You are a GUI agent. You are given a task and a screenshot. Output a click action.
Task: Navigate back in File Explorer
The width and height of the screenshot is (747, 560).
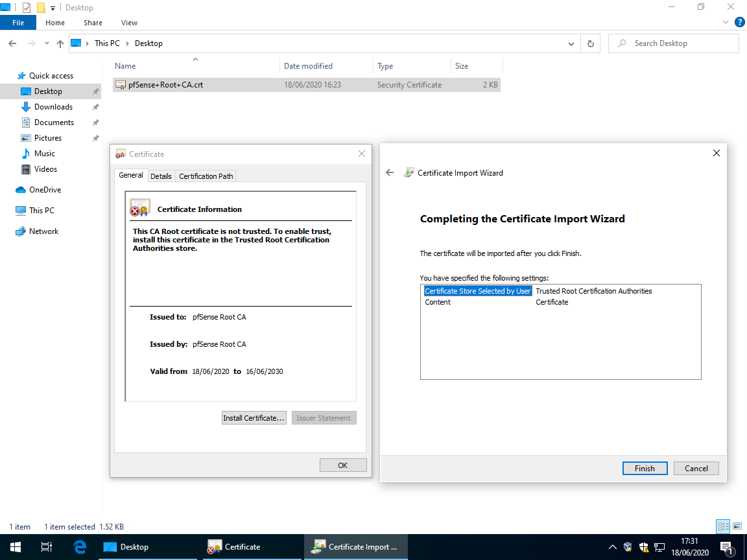[x=13, y=43]
